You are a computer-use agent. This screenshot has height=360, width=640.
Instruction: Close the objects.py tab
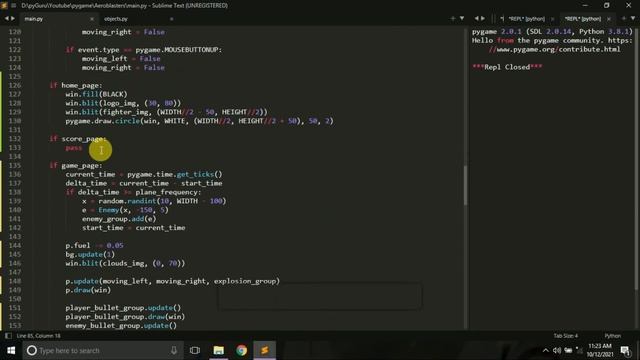[171, 19]
